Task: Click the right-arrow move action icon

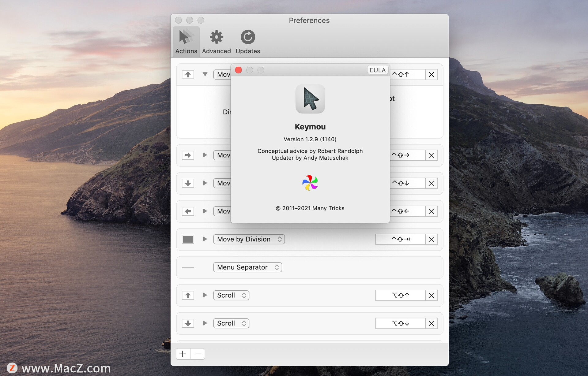Action: pyautogui.click(x=188, y=155)
